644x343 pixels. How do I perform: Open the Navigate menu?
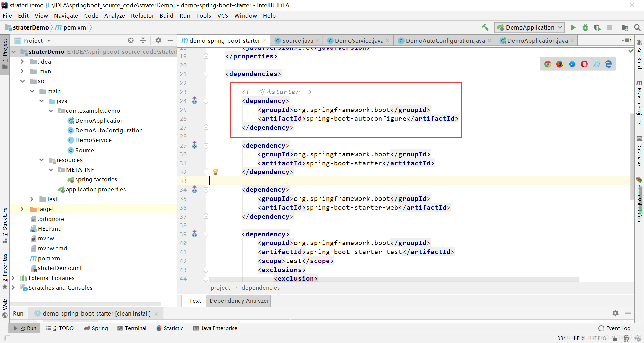[x=66, y=16]
